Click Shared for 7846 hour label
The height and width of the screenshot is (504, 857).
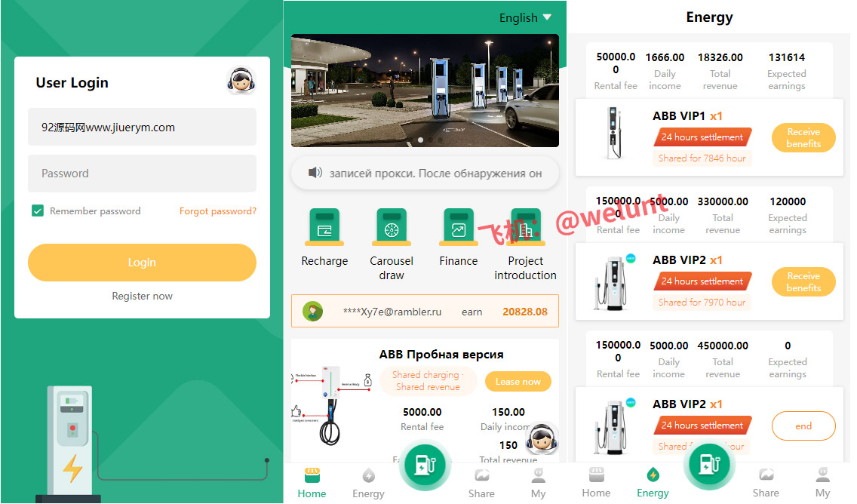702,158
